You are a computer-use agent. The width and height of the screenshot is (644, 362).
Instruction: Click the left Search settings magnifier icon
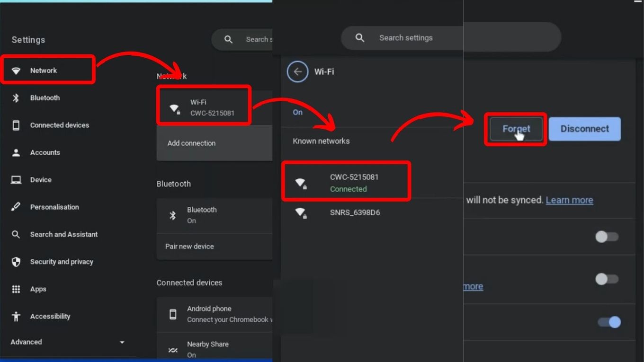(x=228, y=40)
